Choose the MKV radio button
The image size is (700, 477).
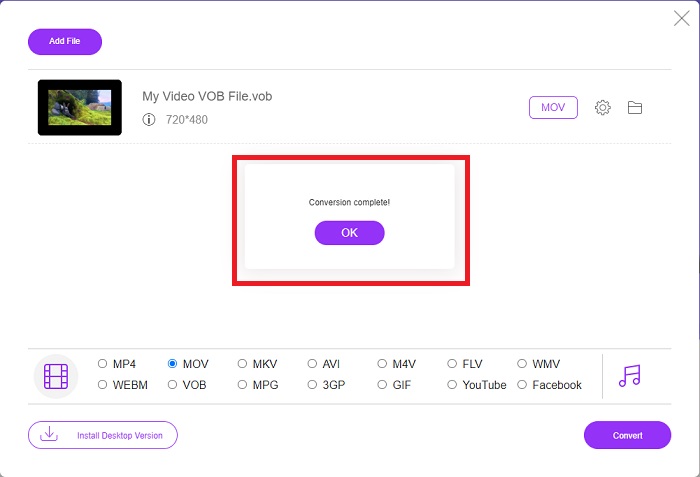pos(242,364)
